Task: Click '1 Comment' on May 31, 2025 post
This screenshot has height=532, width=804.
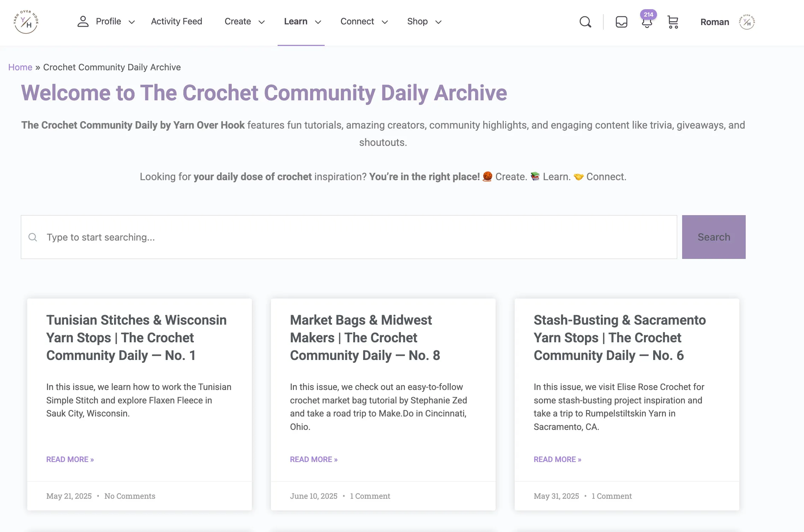Action: [611, 496]
